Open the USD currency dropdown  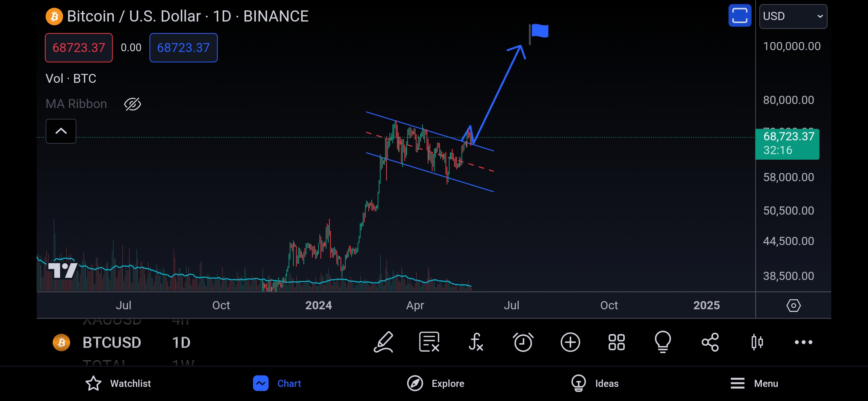coord(793,16)
